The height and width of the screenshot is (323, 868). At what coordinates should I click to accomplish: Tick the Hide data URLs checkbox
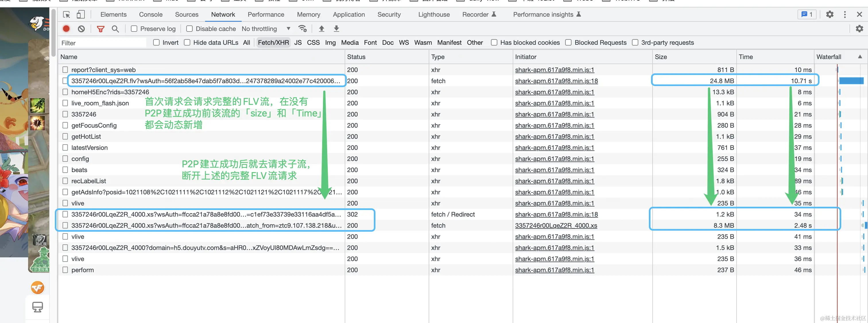[x=187, y=42]
